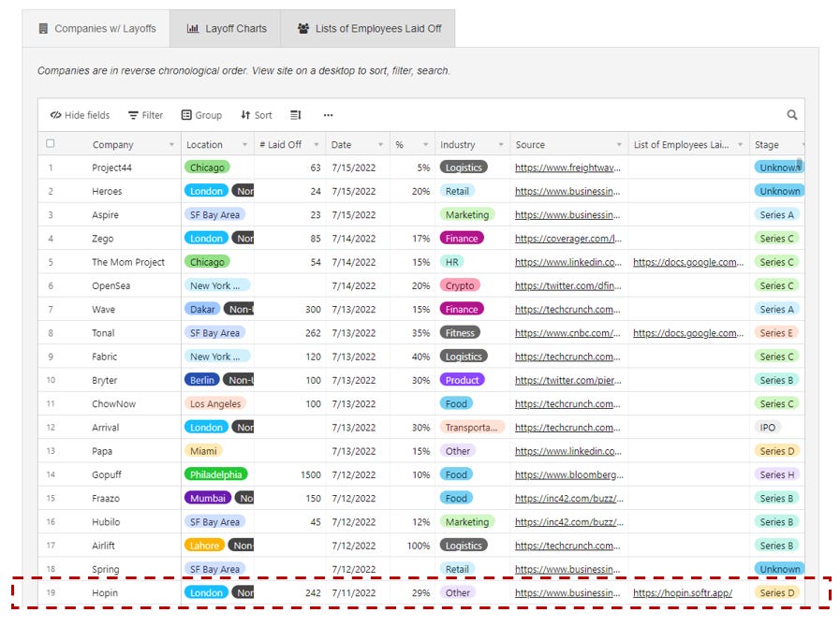
Task: Click the Miami location tag
Action: 203,451
